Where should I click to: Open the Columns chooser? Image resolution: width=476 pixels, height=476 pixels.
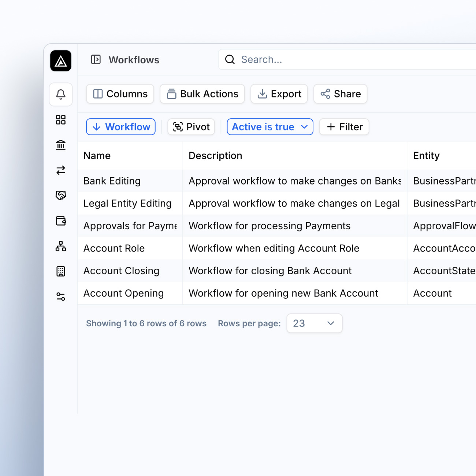point(120,94)
